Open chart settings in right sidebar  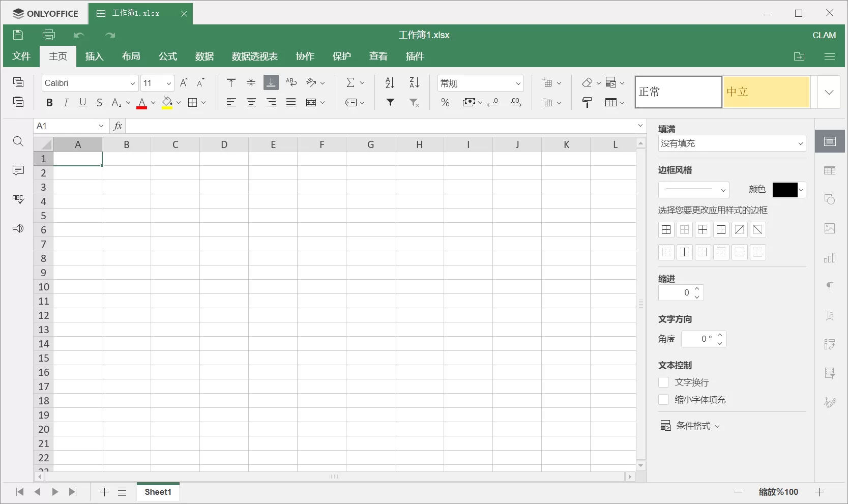click(830, 258)
